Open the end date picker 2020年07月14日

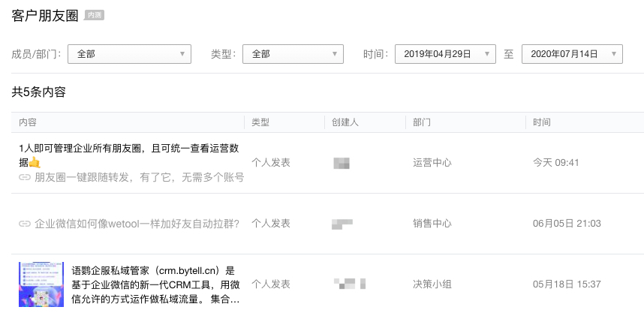[572, 54]
